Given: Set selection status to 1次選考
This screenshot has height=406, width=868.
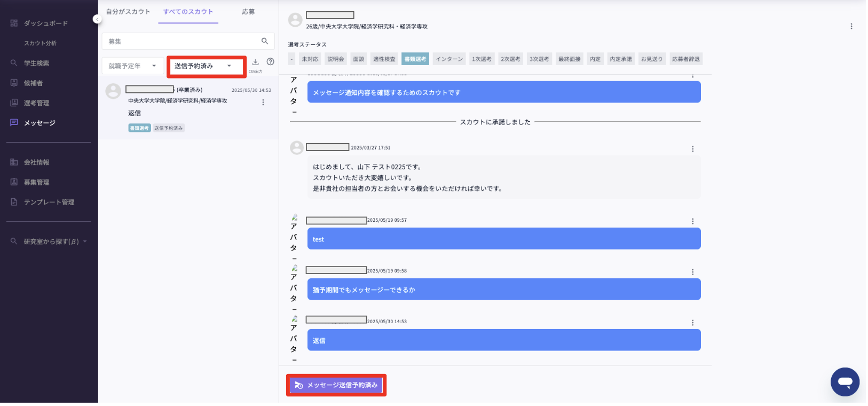Looking at the screenshot, I should pyautogui.click(x=482, y=59).
